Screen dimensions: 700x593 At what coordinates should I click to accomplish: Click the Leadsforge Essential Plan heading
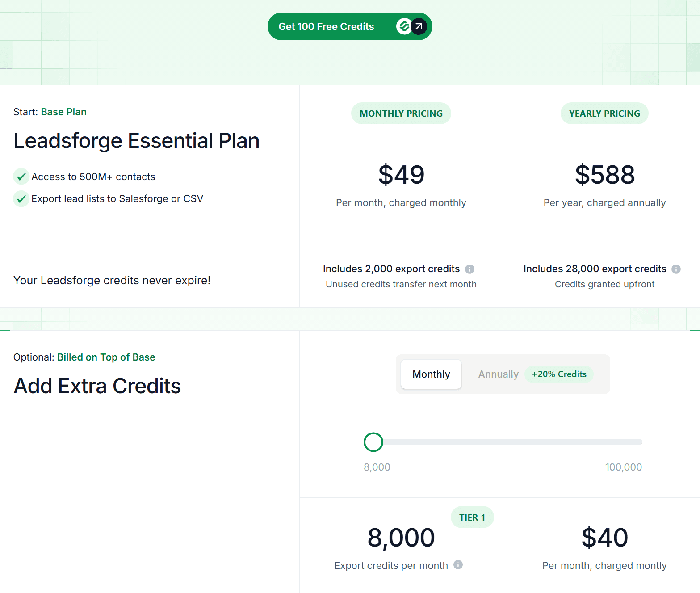click(x=136, y=140)
